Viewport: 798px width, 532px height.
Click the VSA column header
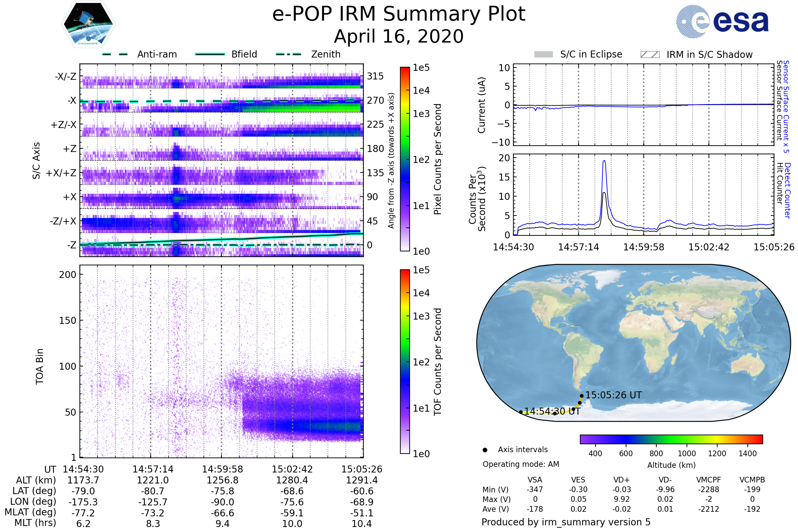tap(535, 480)
